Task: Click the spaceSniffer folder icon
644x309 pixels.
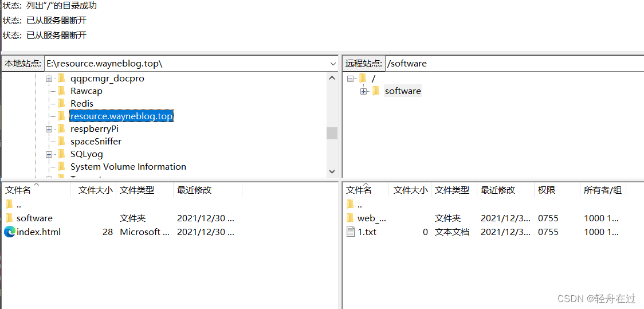Action: pyautogui.click(x=61, y=142)
